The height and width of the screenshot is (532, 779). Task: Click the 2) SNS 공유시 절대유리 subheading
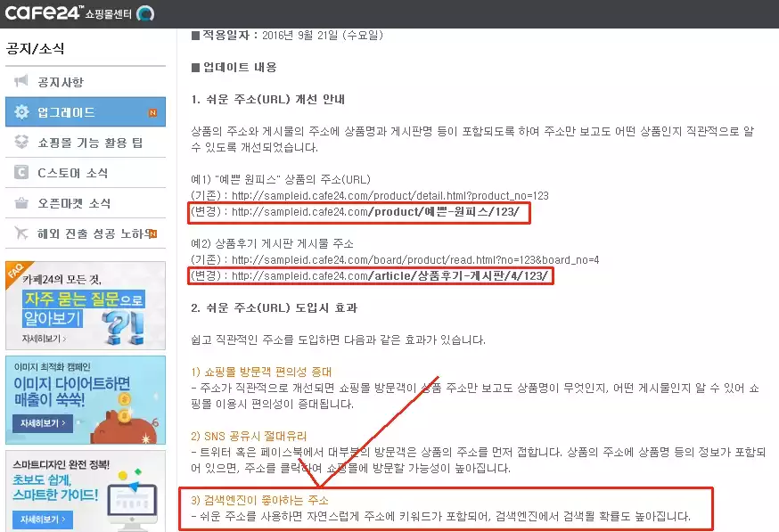[249, 436]
